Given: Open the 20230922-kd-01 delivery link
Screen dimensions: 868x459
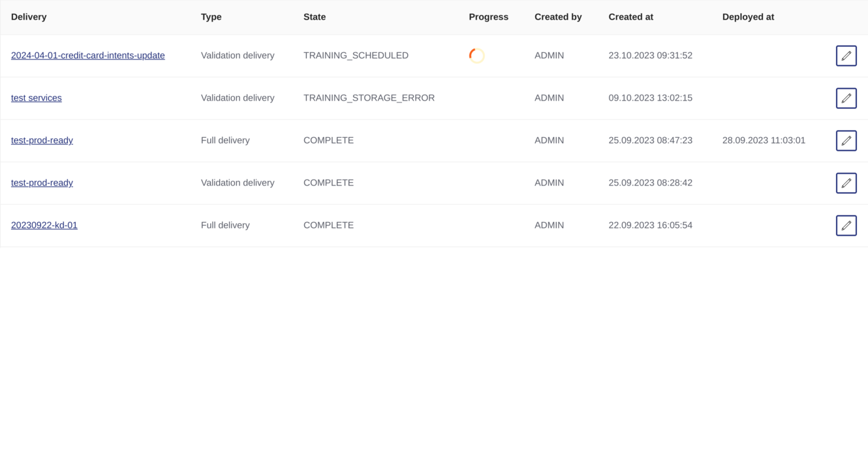Looking at the screenshot, I should point(44,225).
